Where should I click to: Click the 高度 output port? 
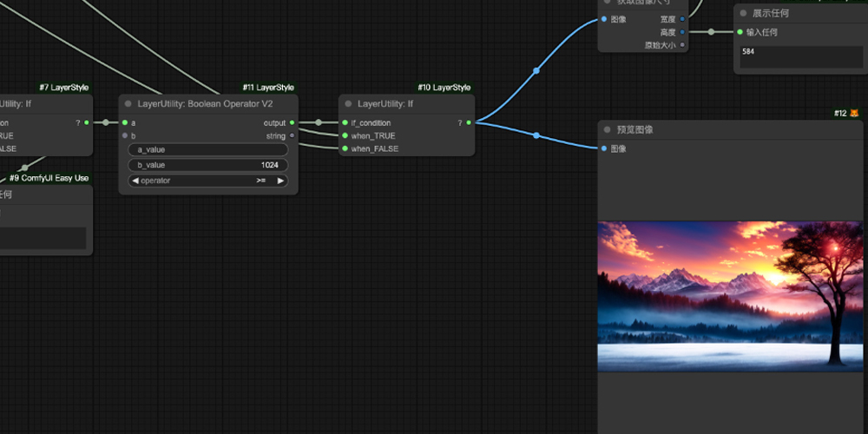pos(682,32)
